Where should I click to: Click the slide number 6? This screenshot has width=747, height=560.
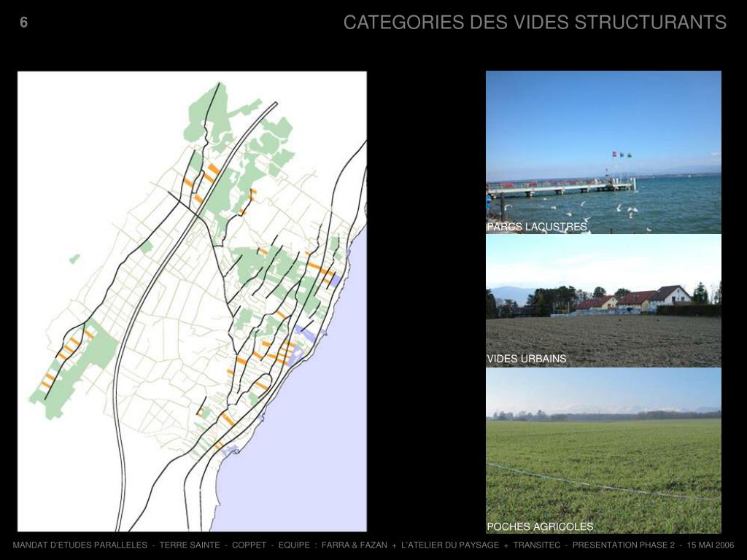coord(24,23)
